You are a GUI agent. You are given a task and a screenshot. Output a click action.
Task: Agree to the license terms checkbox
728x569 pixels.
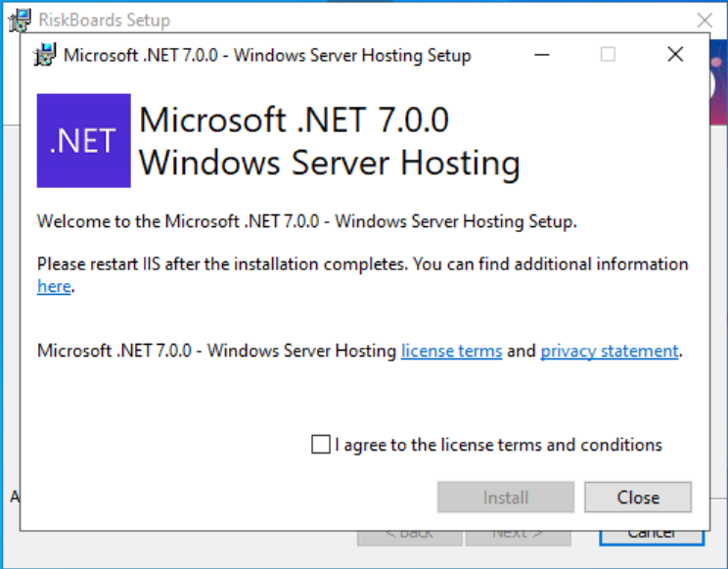(321, 445)
